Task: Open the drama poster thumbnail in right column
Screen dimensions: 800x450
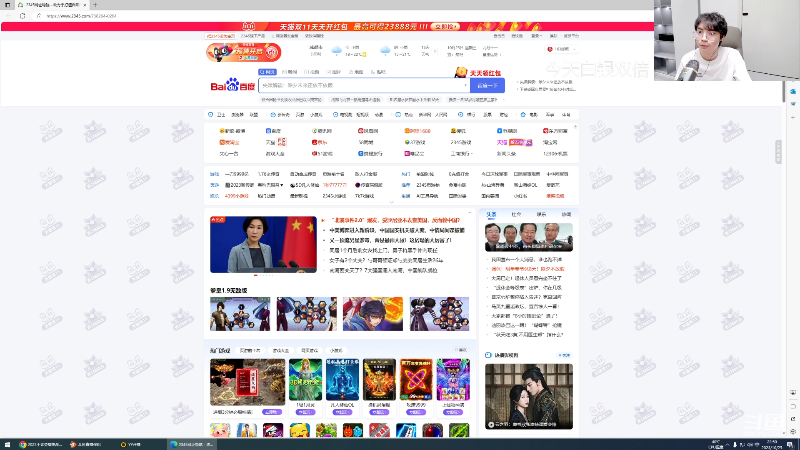Action: tap(529, 396)
